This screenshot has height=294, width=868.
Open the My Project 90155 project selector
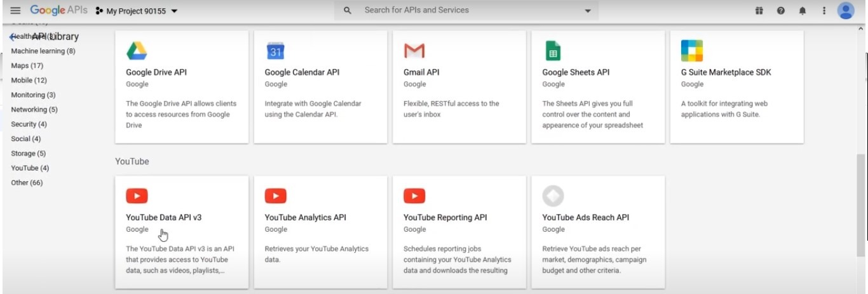pos(137,11)
